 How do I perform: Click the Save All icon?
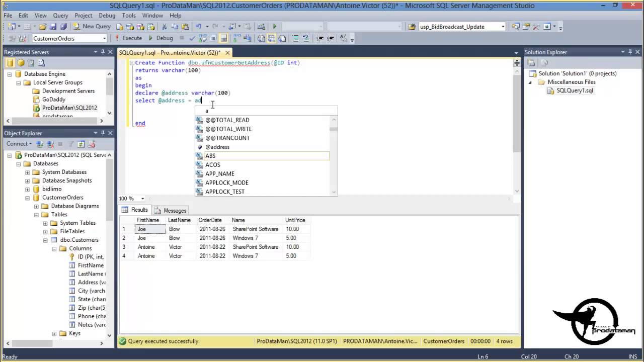click(x=63, y=26)
